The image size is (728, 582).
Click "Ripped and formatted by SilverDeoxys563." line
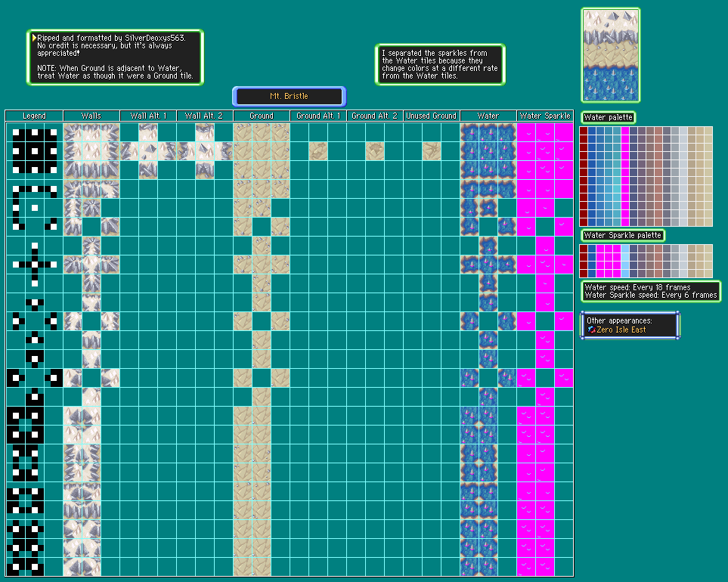111,38
